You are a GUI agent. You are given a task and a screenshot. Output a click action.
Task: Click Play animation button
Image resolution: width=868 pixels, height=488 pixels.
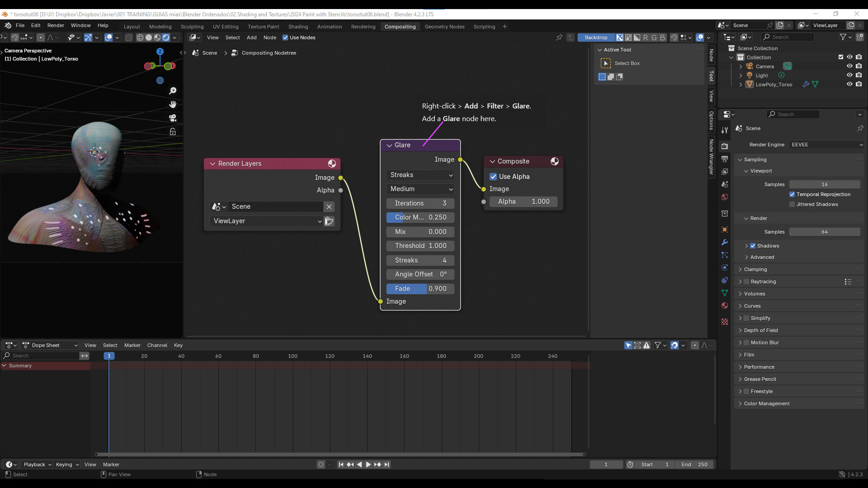[x=368, y=465]
